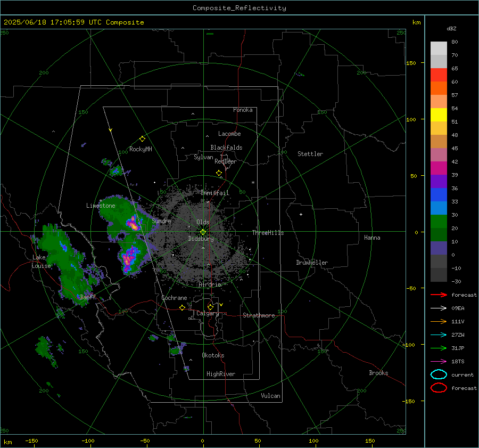Screen dimensions: 479x448
Task: Click the yellow radar-center diamond at Olds
Action: 203,232
